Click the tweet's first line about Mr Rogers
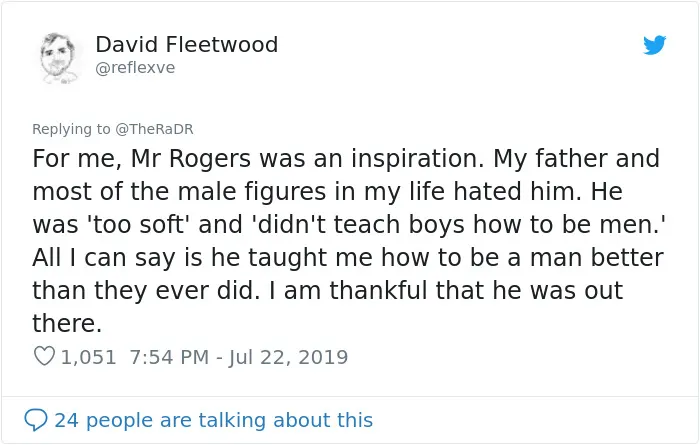 346,159
